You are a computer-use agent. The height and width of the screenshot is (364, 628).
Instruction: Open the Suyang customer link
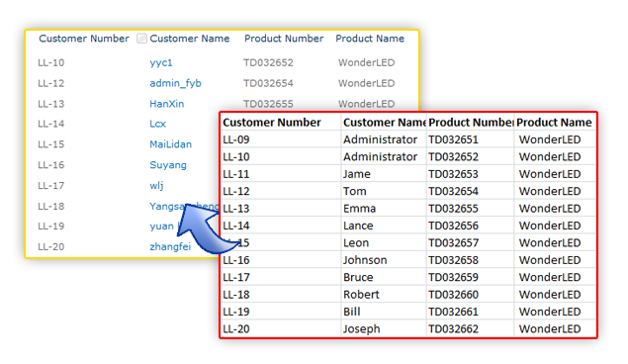(168, 165)
